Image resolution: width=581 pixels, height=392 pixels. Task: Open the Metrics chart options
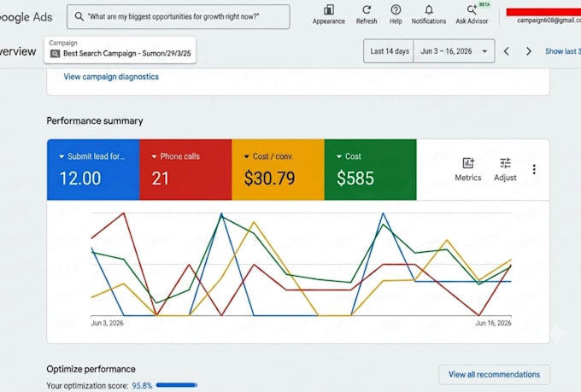(468, 169)
